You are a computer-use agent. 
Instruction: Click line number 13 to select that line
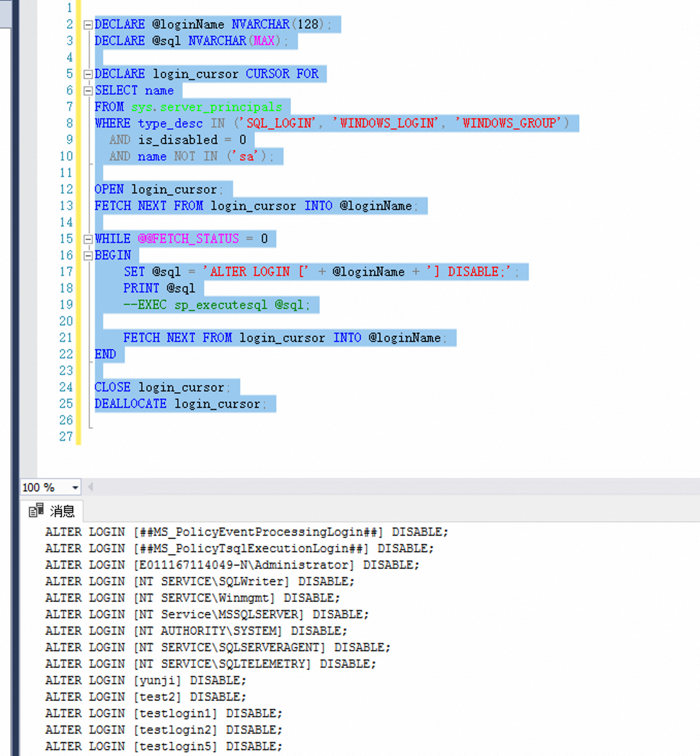[x=65, y=206]
